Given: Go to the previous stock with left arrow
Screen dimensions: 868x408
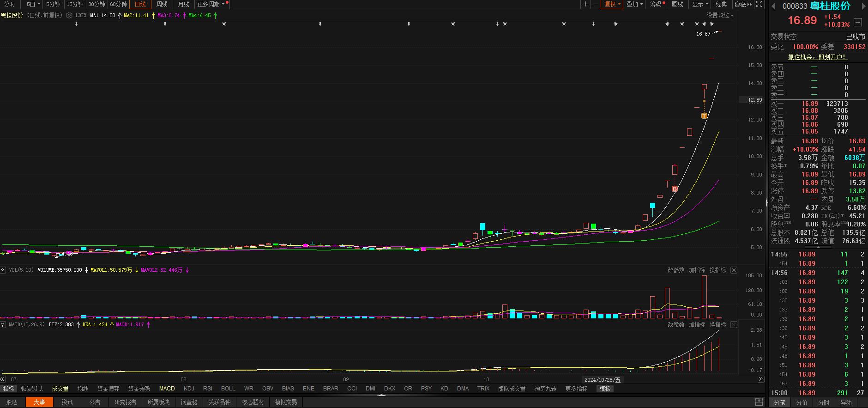Looking at the screenshot, I should point(773,6).
